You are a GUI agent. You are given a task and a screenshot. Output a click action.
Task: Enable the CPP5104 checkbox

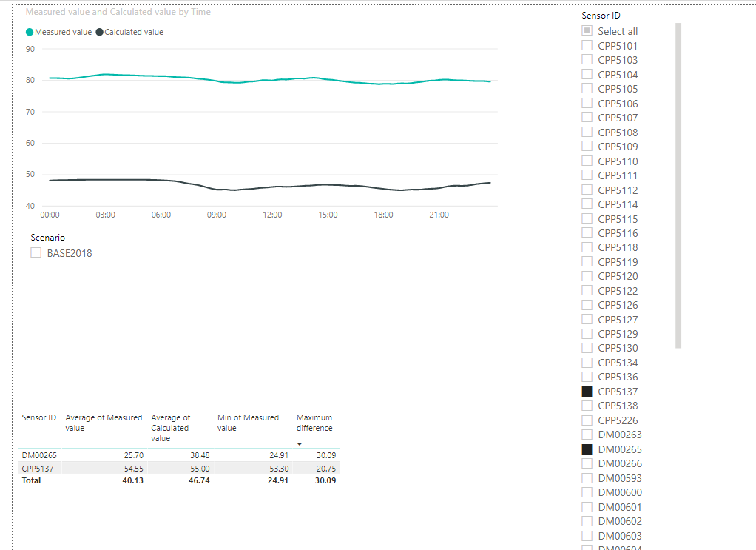tap(587, 74)
